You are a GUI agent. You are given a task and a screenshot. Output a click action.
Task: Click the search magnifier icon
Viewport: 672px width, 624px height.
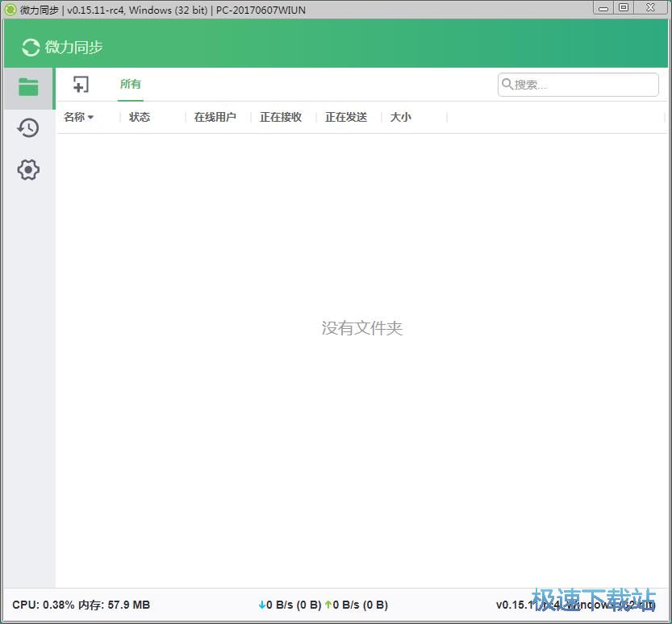pyautogui.click(x=507, y=84)
